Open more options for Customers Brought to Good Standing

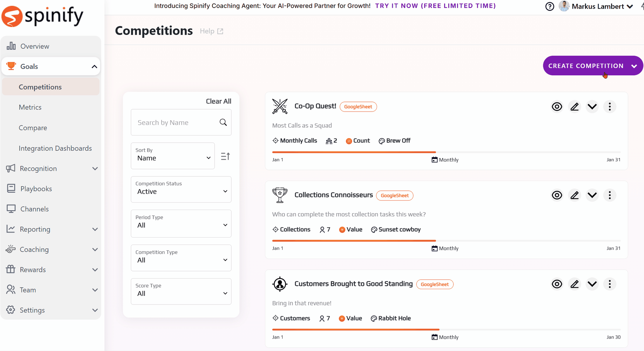point(610,284)
